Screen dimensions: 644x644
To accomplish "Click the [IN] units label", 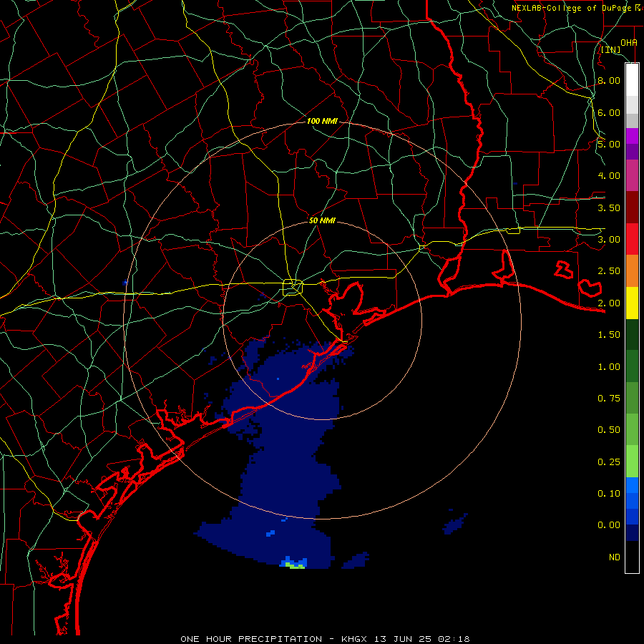I will [x=611, y=50].
